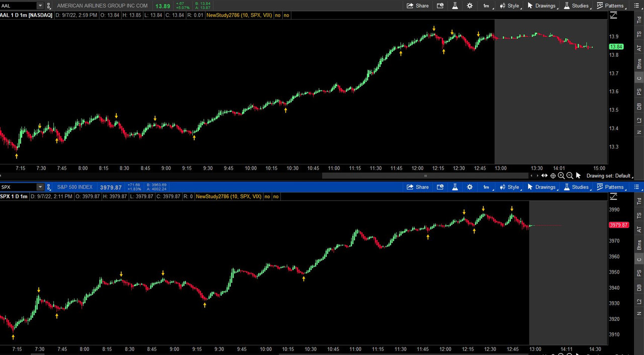Click NewStudy2786 study label in SPX chart

click(229, 197)
